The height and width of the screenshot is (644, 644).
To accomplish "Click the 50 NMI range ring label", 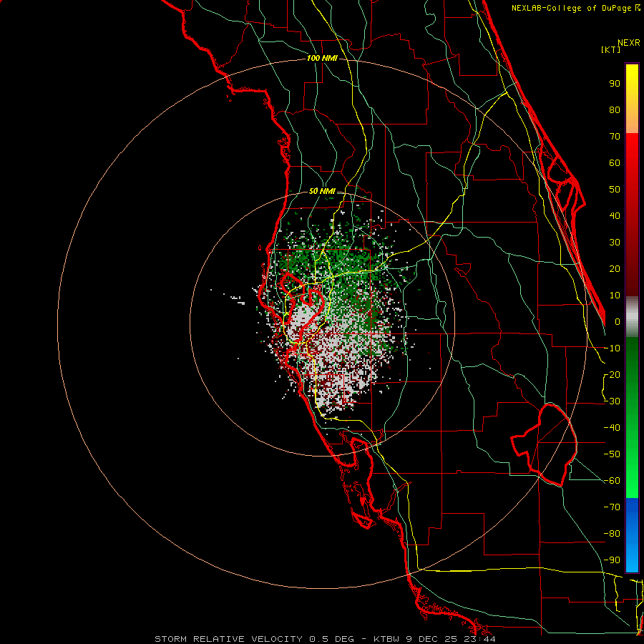I will pos(322,191).
